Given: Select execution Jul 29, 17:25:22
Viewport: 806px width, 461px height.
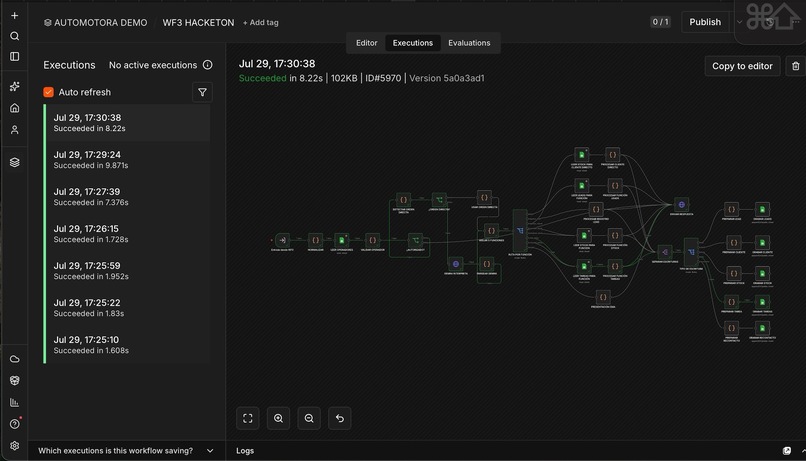Looking at the screenshot, I should pyautogui.click(x=128, y=308).
